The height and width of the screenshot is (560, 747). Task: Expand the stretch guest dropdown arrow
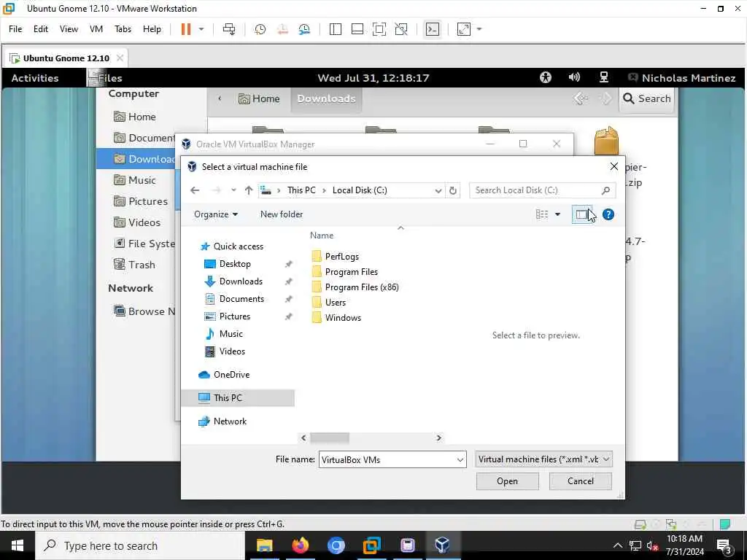click(x=479, y=29)
